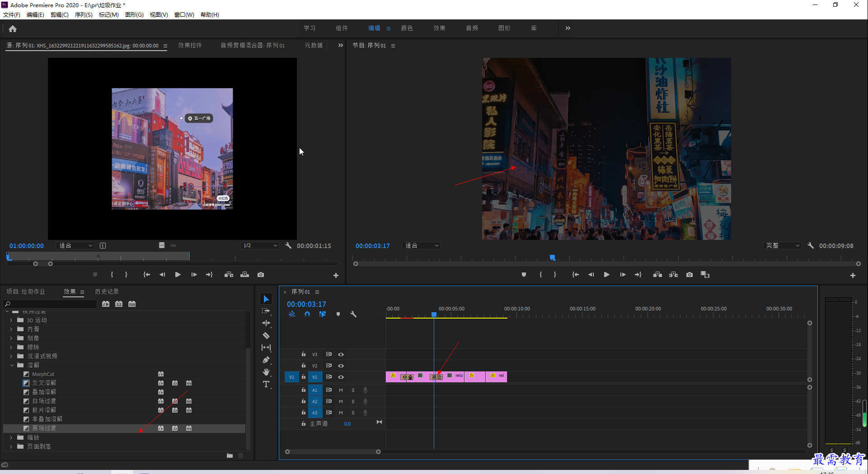Switch to 效果控件 tab
The image size is (868, 474).
[190, 46]
